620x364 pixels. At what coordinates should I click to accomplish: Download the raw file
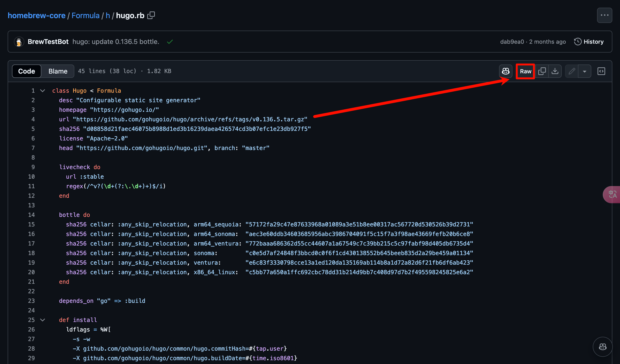pyautogui.click(x=555, y=71)
